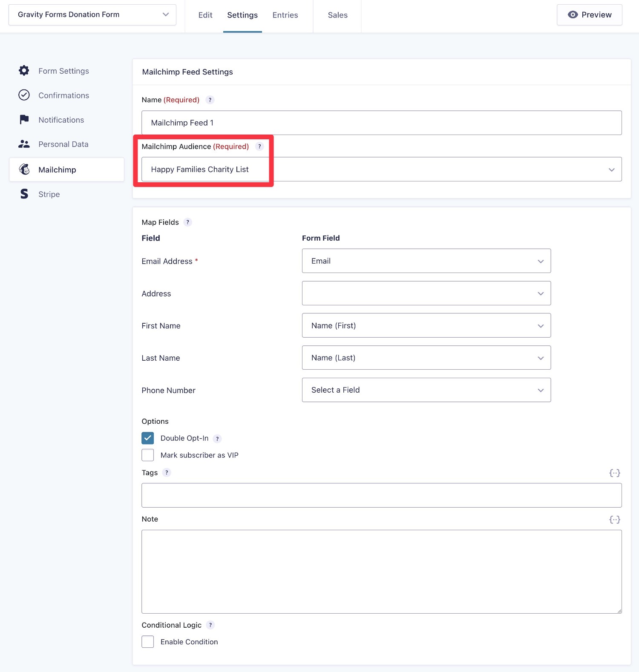This screenshot has height=672, width=639.
Task: Open the Phone Number Select a Field dropdown
Action: click(426, 390)
